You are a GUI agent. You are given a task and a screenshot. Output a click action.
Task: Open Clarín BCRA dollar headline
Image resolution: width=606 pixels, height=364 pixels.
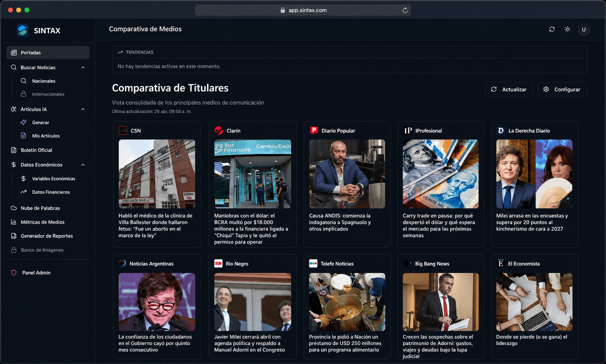coord(252,229)
